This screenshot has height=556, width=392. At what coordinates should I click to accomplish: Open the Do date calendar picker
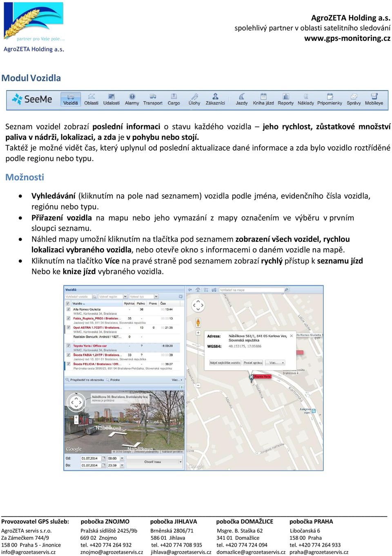click(x=104, y=465)
